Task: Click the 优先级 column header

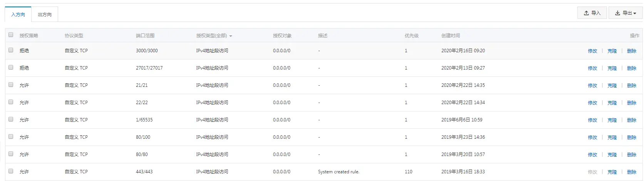Action: tap(411, 36)
